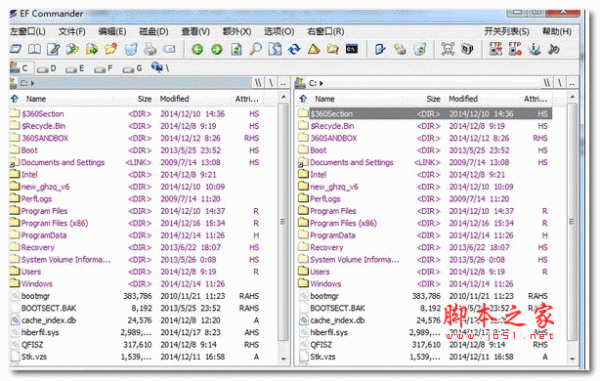Viewport: 600px width, 381px height.
Task: Click the magnifying glass Search toolbar icon
Action: tap(256, 49)
